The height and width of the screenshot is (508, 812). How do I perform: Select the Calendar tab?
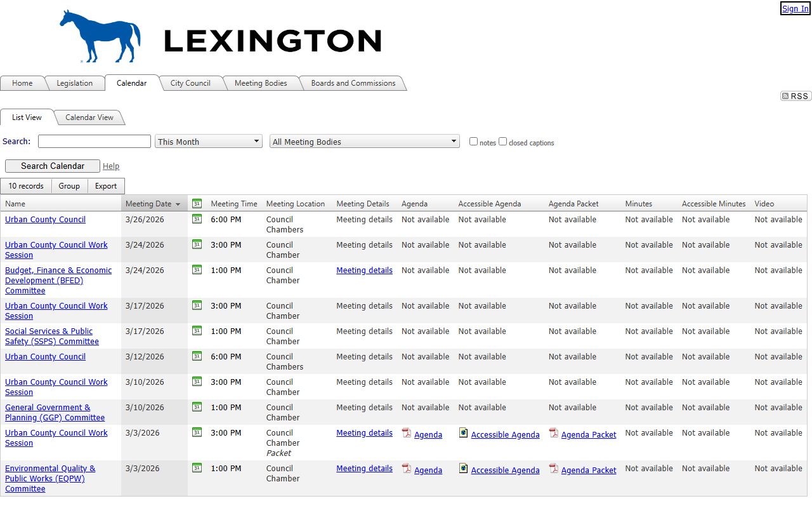131,83
